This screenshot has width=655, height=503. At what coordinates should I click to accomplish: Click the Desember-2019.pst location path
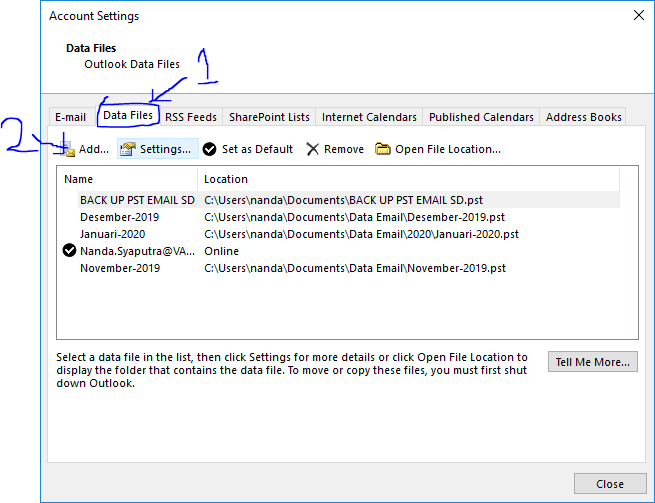(x=354, y=217)
